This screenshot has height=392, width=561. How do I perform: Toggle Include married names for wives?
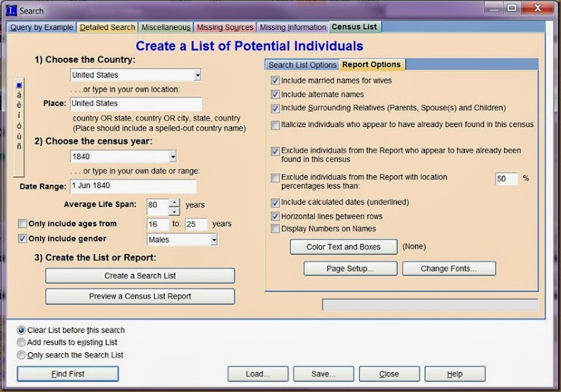pos(275,81)
